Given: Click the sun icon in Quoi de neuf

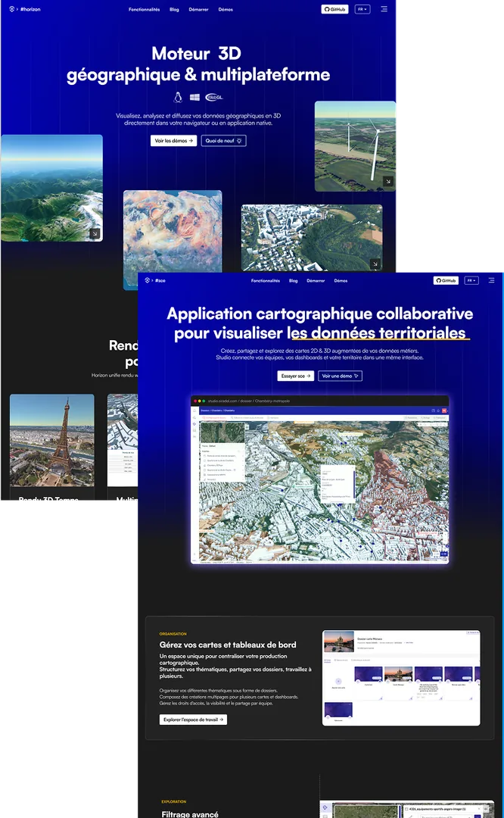Looking at the screenshot, I should click(239, 141).
